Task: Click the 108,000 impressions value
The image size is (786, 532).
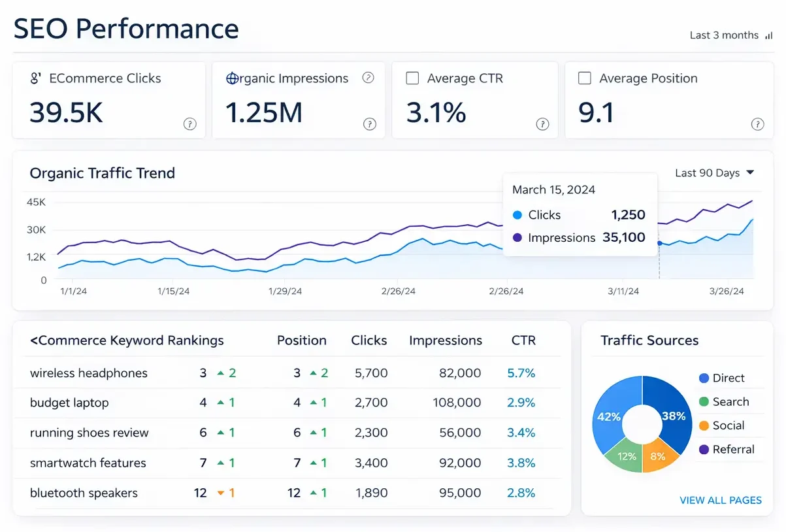Action: point(457,403)
